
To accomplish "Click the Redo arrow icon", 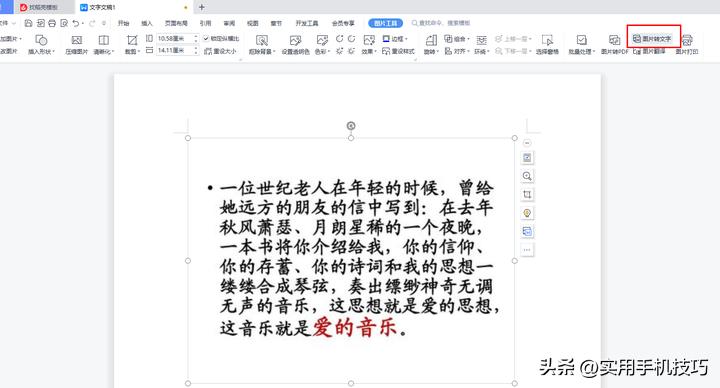I will click(92, 23).
